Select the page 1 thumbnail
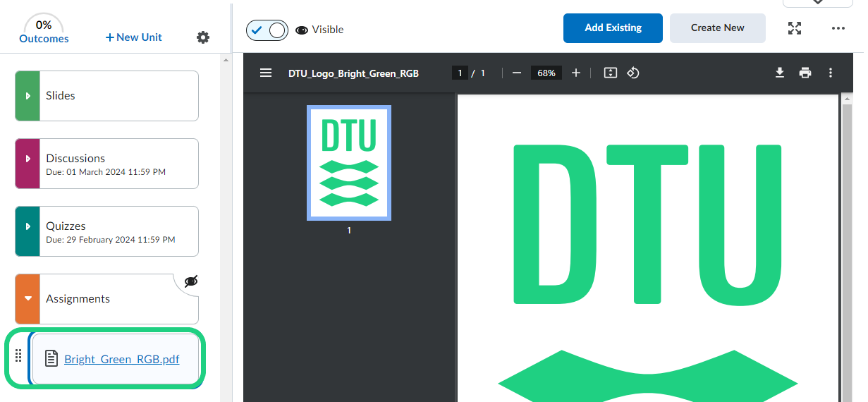 (x=349, y=162)
